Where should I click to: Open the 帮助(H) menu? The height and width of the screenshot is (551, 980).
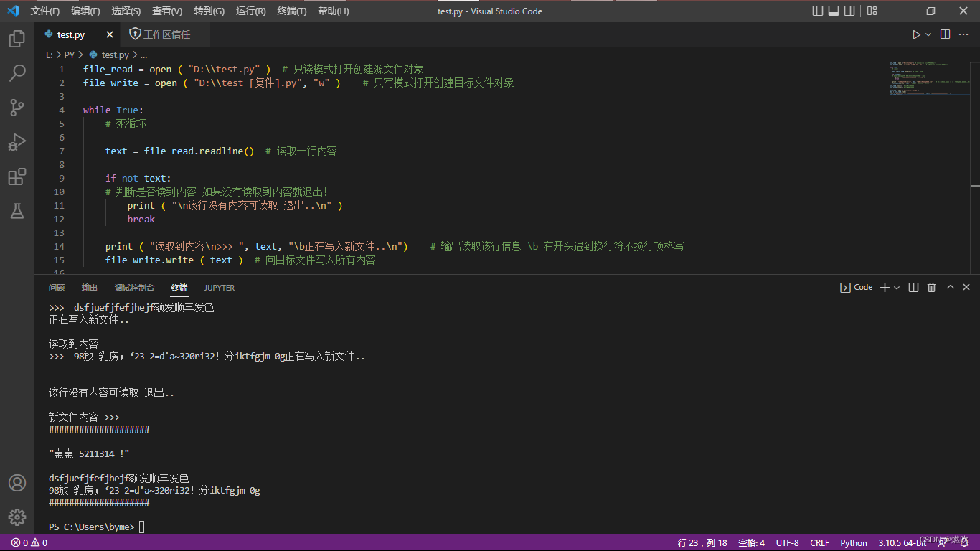334,11
